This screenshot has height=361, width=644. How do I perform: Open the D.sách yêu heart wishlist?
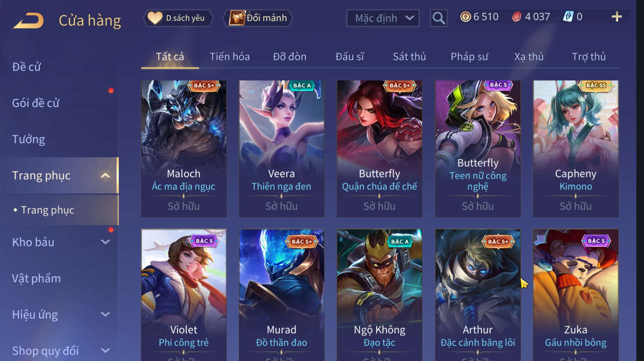tap(178, 18)
